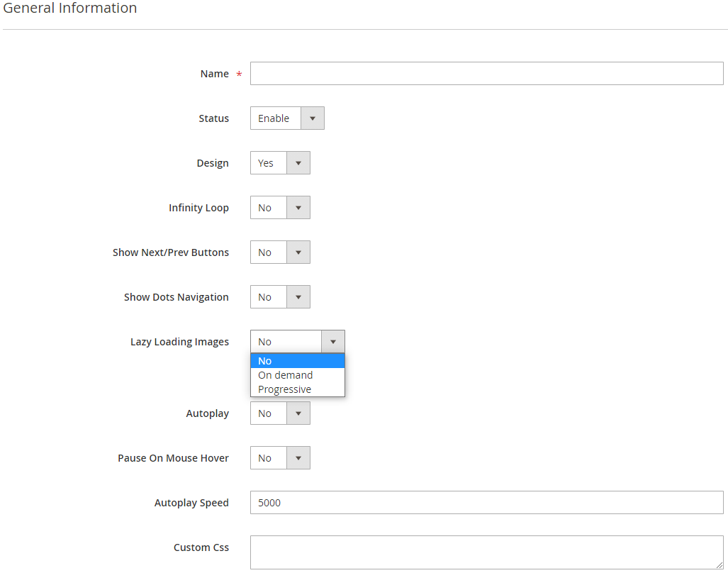Open Show Next/Prev Buttons dropdown arrow
728x573 pixels.
pyautogui.click(x=298, y=252)
